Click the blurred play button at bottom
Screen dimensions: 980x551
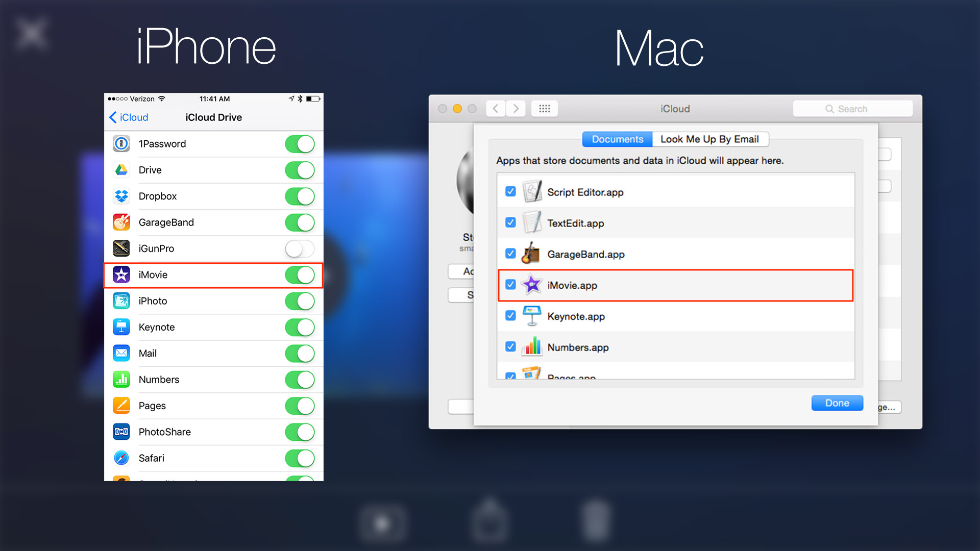tap(383, 524)
